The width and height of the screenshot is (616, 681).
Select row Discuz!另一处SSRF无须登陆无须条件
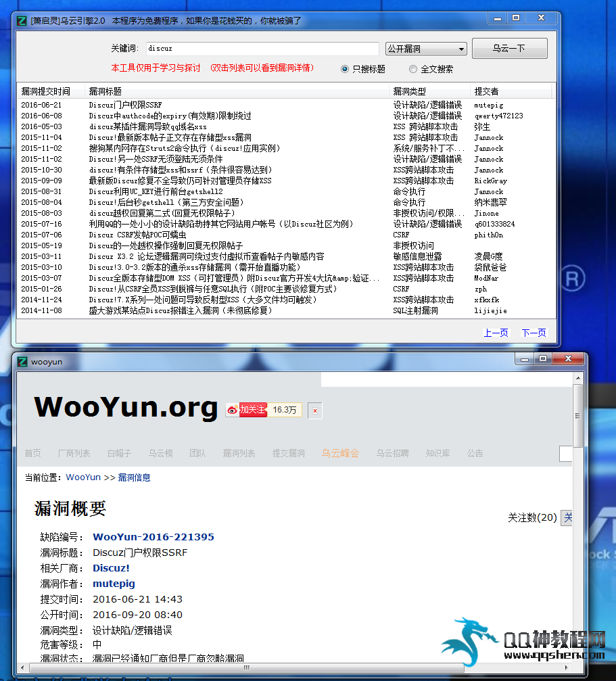click(x=286, y=160)
